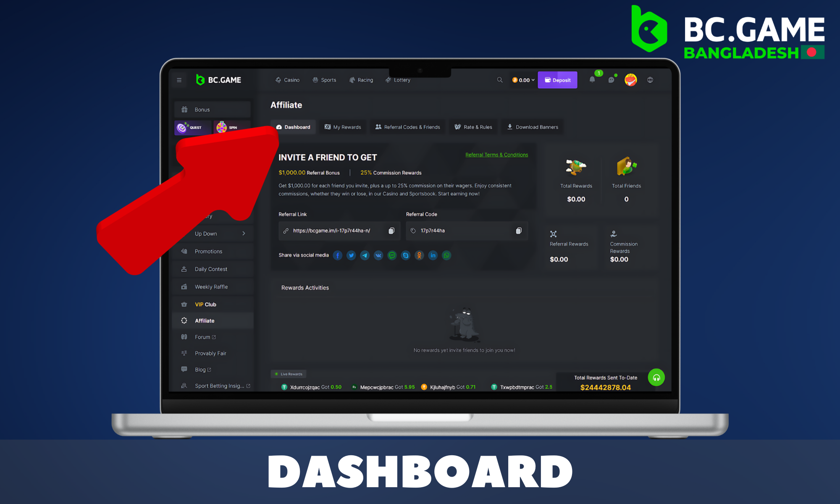Click the Provably Fair sidebar icon
Screen dimensions: 840x504
(x=185, y=353)
